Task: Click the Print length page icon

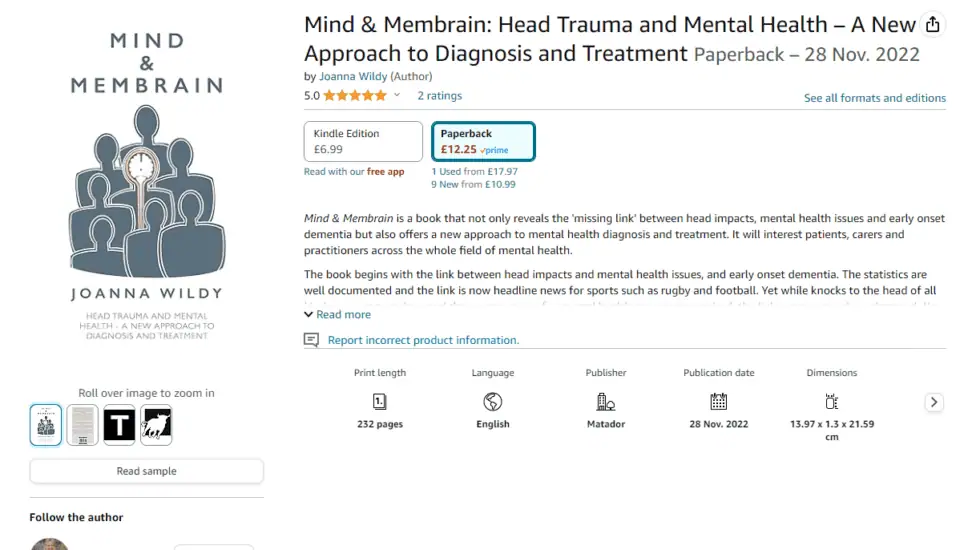Action: (379, 401)
